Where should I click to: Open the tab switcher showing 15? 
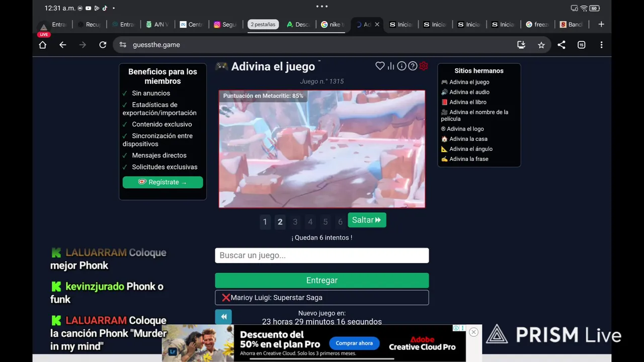[582, 45]
